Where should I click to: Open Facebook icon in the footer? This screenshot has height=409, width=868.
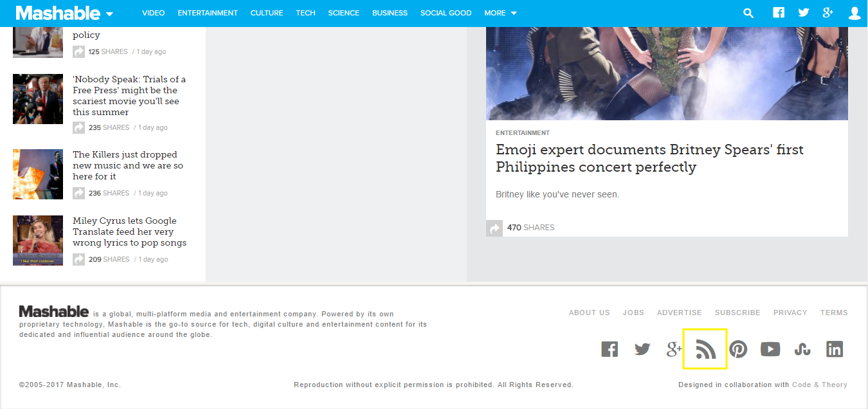tap(610, 349)
